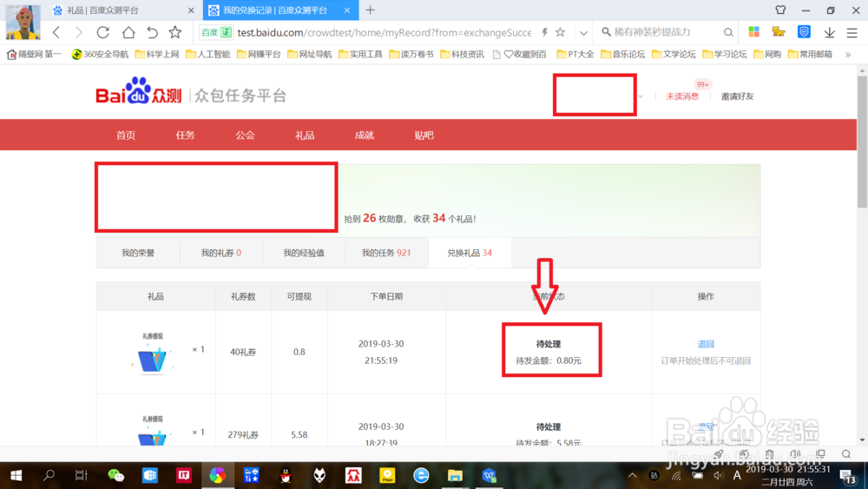Click the Baidu Zhongce logo

click(138, 91)
